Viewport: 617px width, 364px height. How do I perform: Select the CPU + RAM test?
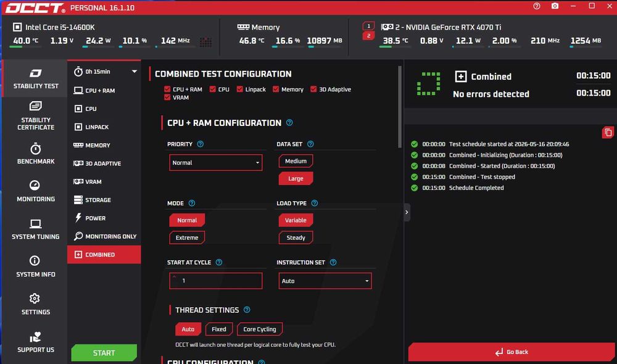point(104,91)
